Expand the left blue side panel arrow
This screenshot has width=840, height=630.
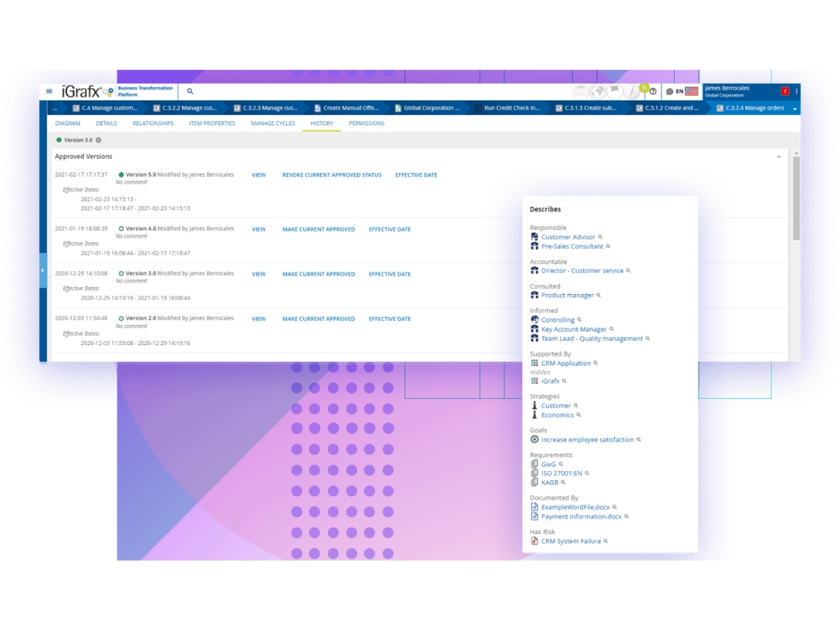pos(43,270)
